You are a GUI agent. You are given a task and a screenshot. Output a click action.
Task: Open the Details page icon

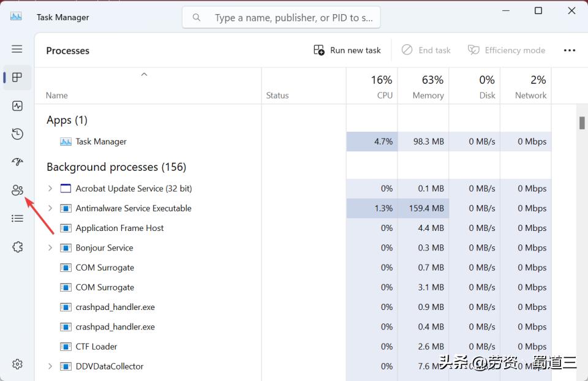pos(17,218)
